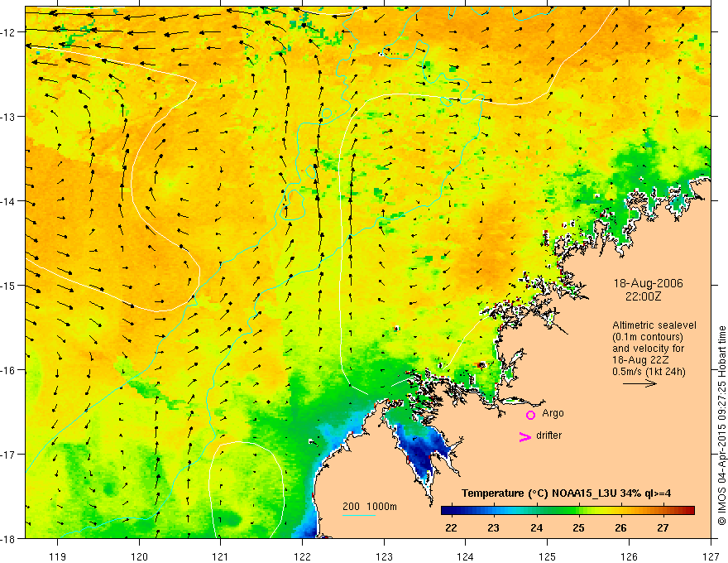Click the '0.5m/s (1kt 24h)' scale text
The height and width of the screenshot is (563, 728).
point(649,372)
